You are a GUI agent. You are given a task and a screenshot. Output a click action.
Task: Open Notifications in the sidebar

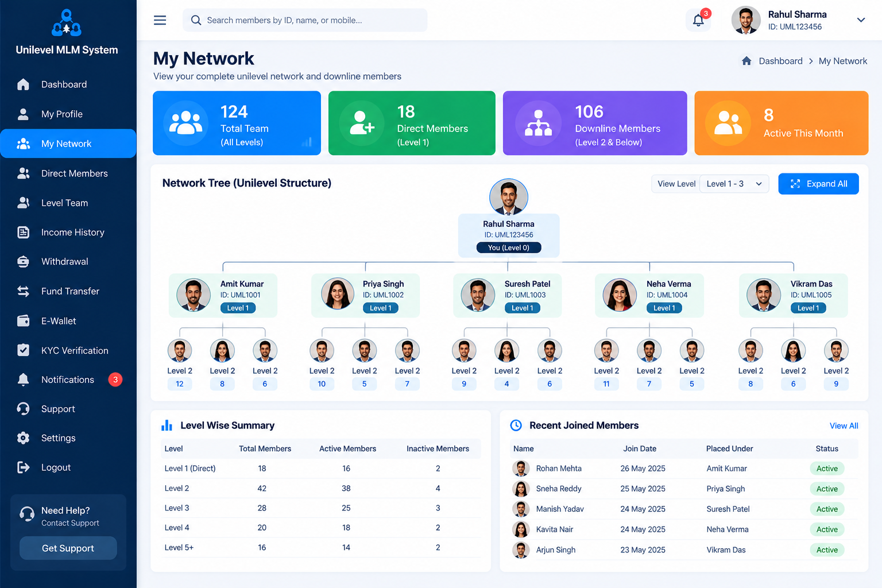tap(68, 380)
